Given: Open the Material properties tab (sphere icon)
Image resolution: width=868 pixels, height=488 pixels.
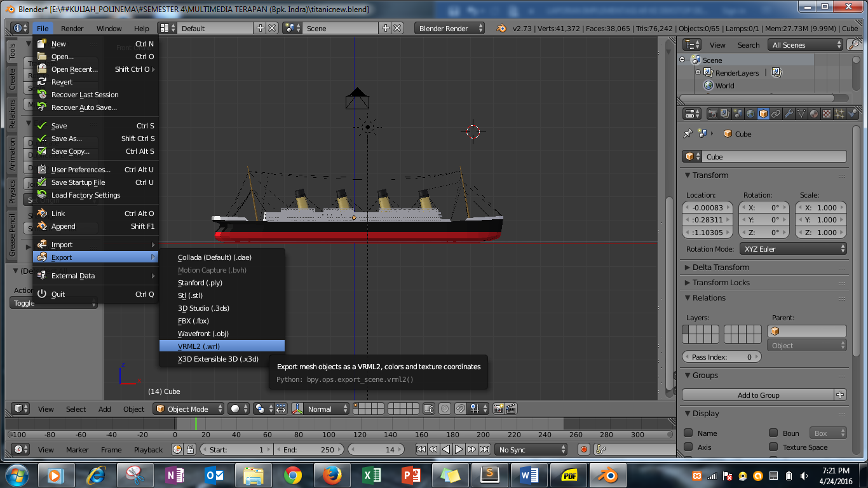Looking at the screenshot, I should coord(814,114).
